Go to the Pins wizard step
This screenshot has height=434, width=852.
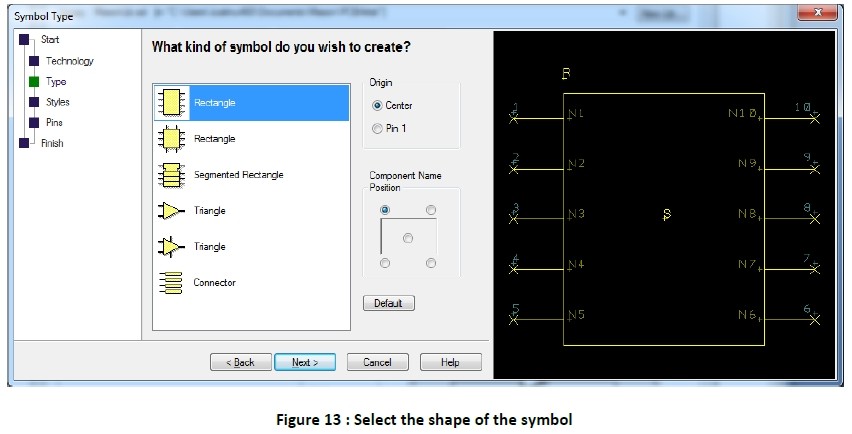[55, 122]
